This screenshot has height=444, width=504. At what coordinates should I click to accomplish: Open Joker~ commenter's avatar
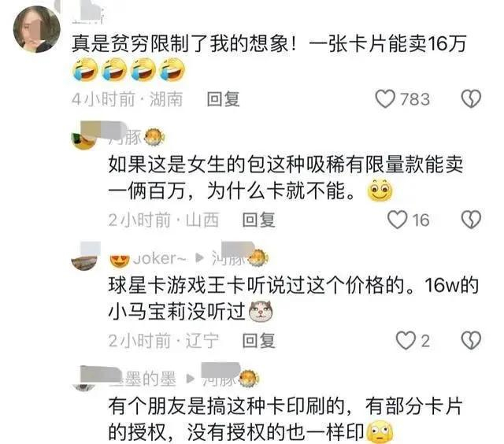84,258
